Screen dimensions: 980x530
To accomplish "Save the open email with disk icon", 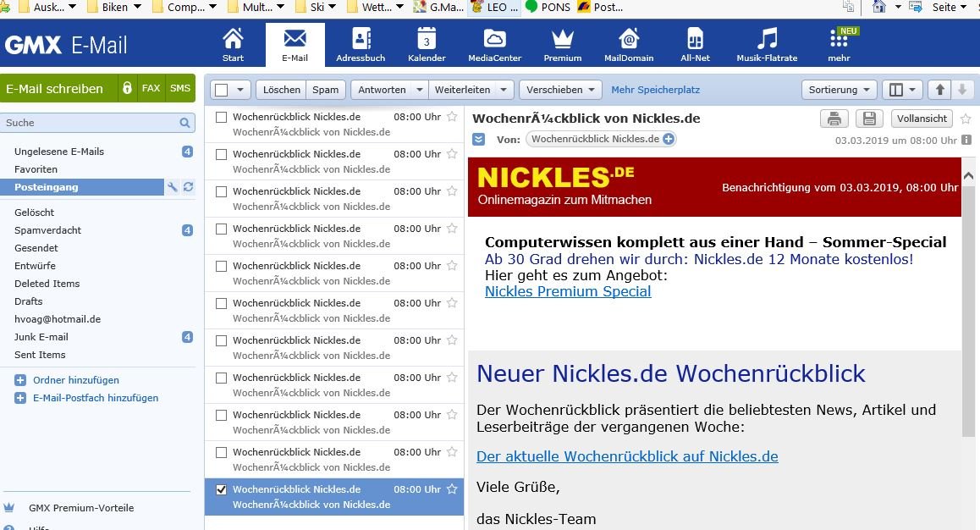I will (869, 119).
